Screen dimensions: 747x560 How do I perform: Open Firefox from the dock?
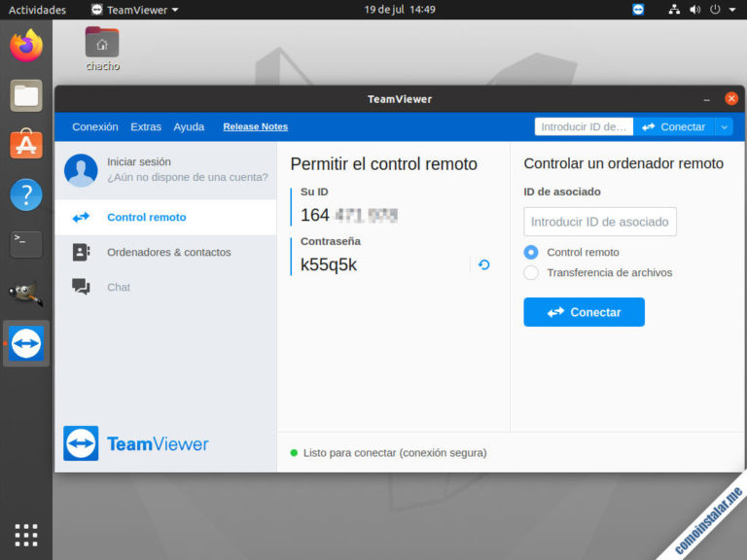26,46
